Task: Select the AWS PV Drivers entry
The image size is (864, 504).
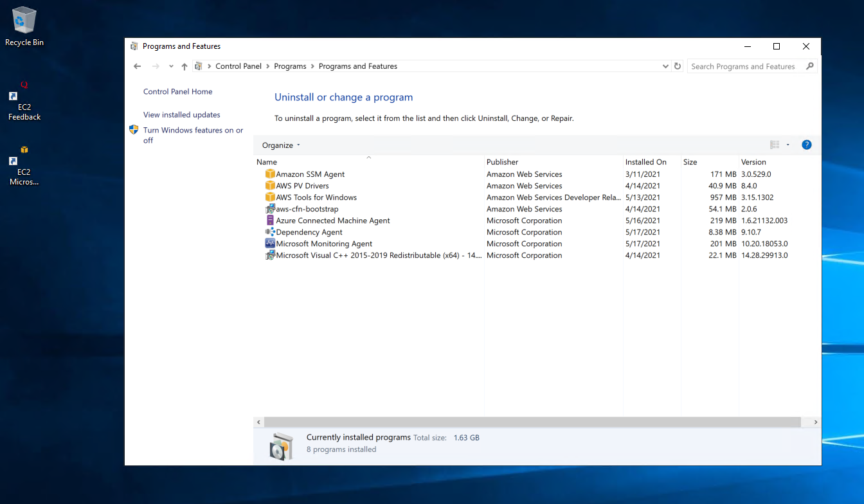Action: click(302, 186)
